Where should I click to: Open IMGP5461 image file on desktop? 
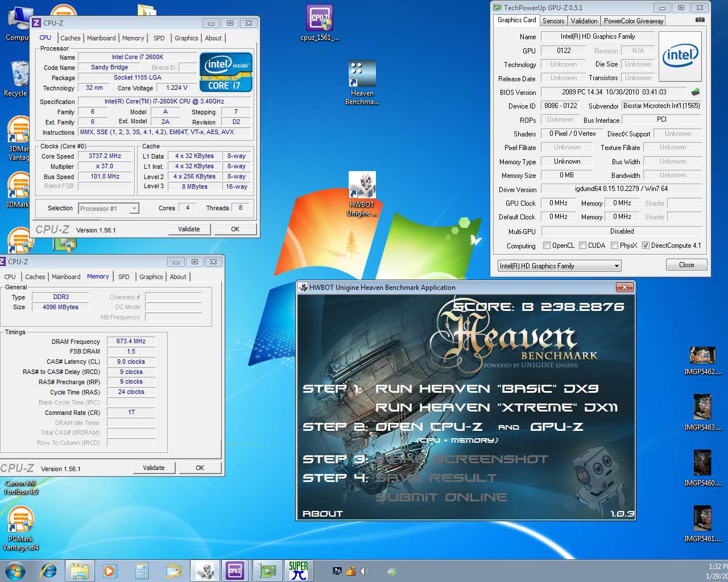coord(703,523)
